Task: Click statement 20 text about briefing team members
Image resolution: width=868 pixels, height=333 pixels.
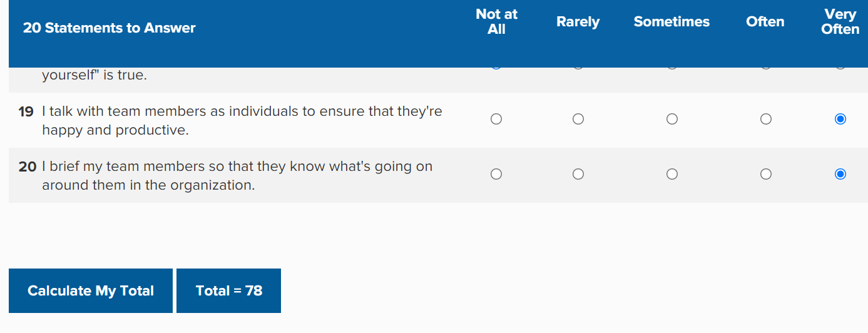Action: click(x=237, y=176)
